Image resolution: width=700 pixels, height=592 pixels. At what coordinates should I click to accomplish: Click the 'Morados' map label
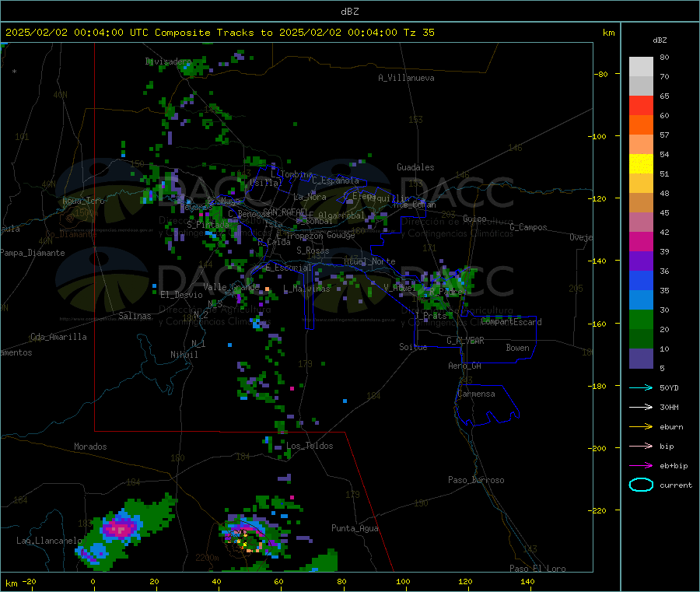90,447
